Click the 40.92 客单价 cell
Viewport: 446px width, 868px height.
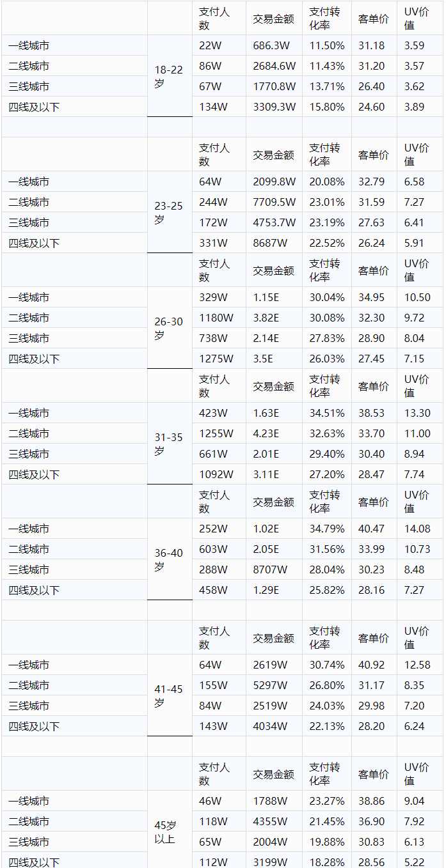coord(372,665)
